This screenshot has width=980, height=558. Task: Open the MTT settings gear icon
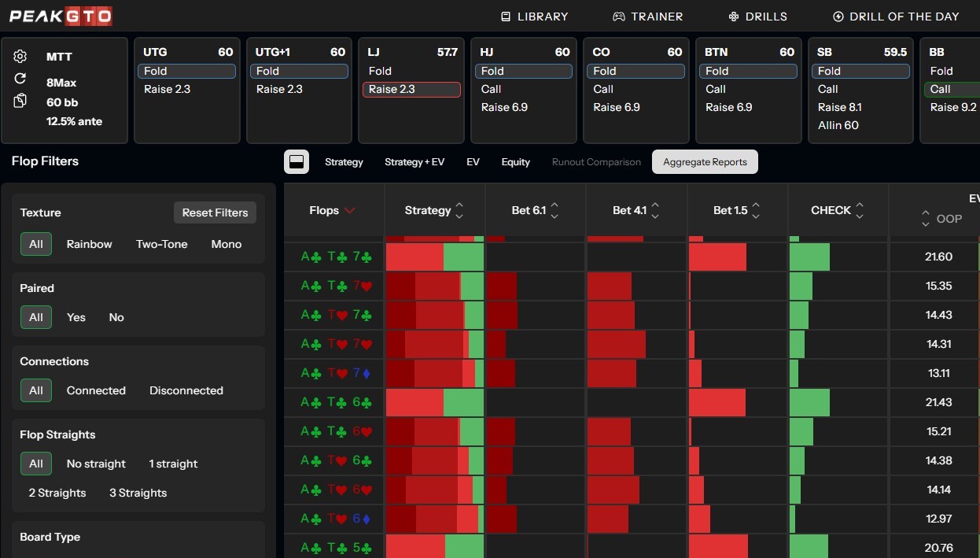pyautogui.click(x=20, y=56)
